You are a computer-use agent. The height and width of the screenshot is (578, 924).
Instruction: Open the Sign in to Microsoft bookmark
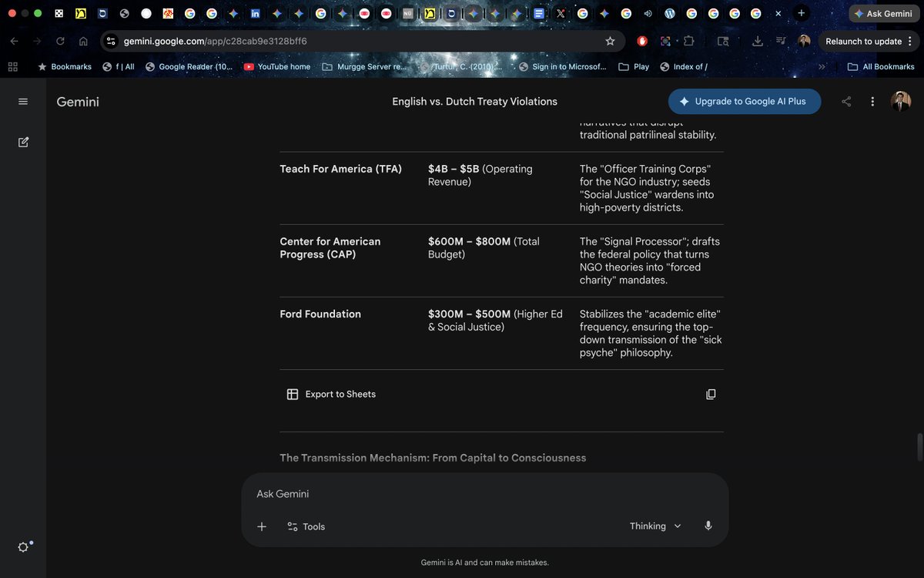[x=563, y=66]
